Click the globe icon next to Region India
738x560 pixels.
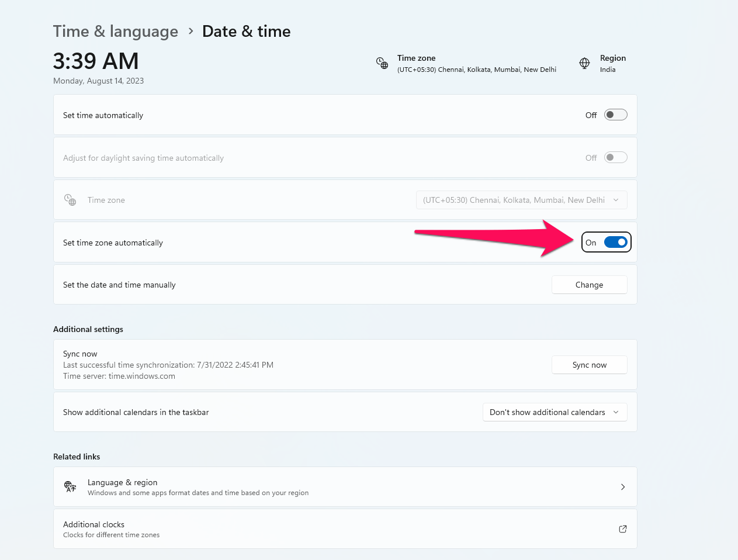[584, 63]
